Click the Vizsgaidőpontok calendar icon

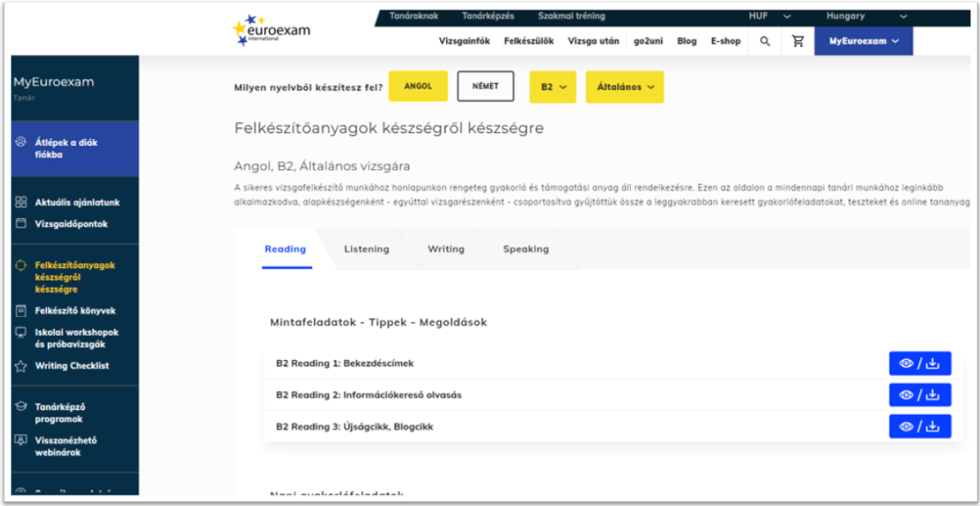(21, 223)
